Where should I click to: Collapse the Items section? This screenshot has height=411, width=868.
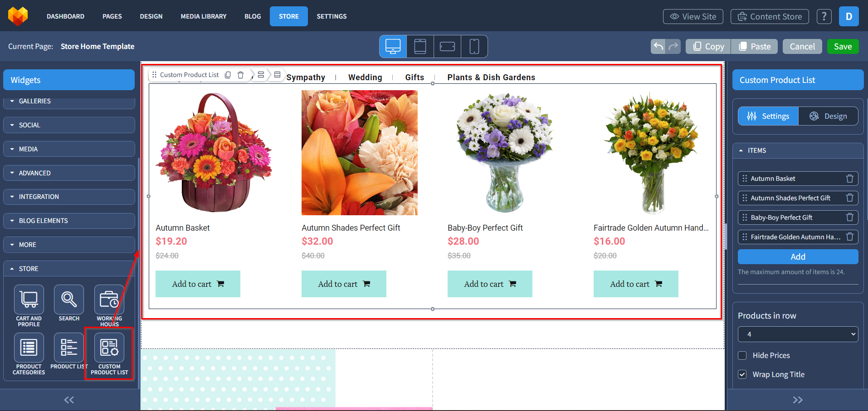798,150
